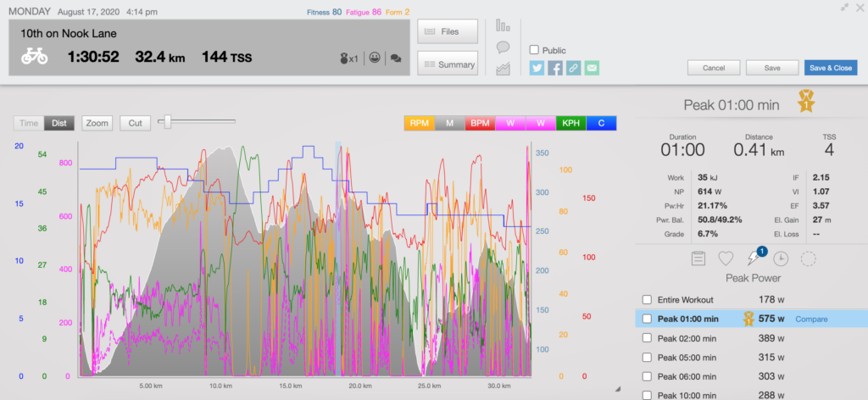The width and height of the screenshot is (868, 400).
Task: Click the chart panel corner handle triangle
Action: pyautogui.click(x=618, y=388)
